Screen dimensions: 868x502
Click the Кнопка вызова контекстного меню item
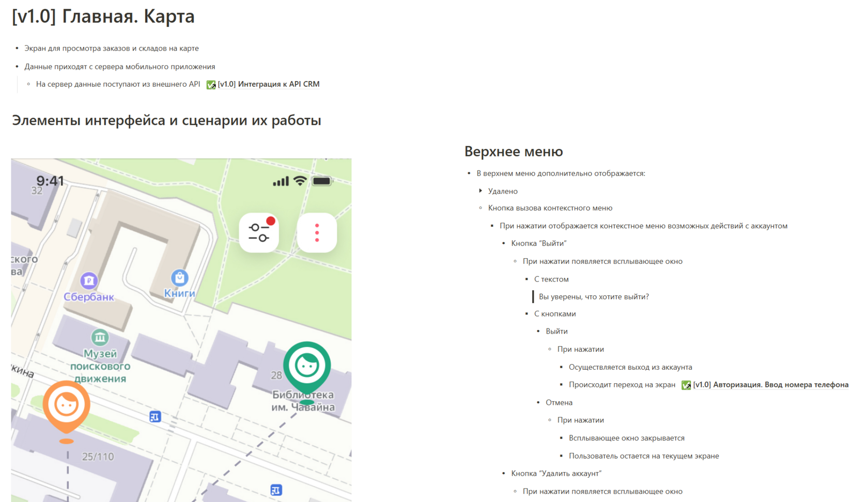pos(550,208)
